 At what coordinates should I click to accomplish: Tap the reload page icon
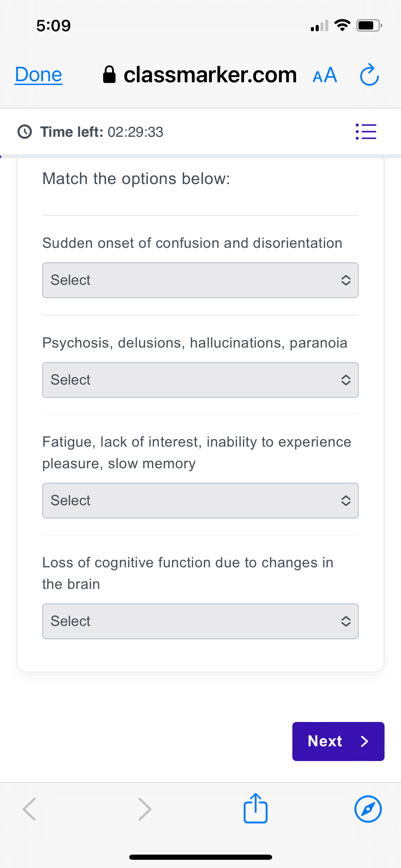point(369,75)
